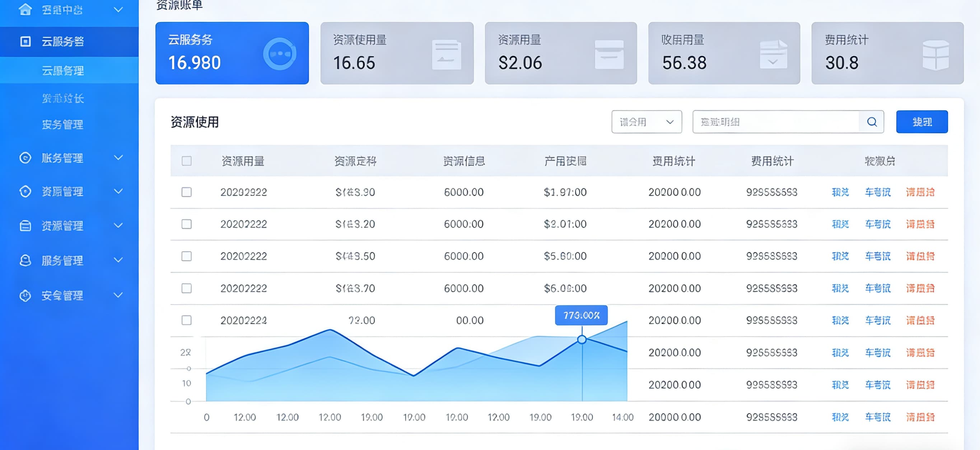This screenshot has height=450, width=980.
Task: Click the orange delete link in the first row
Action: [x=921, y=192]
